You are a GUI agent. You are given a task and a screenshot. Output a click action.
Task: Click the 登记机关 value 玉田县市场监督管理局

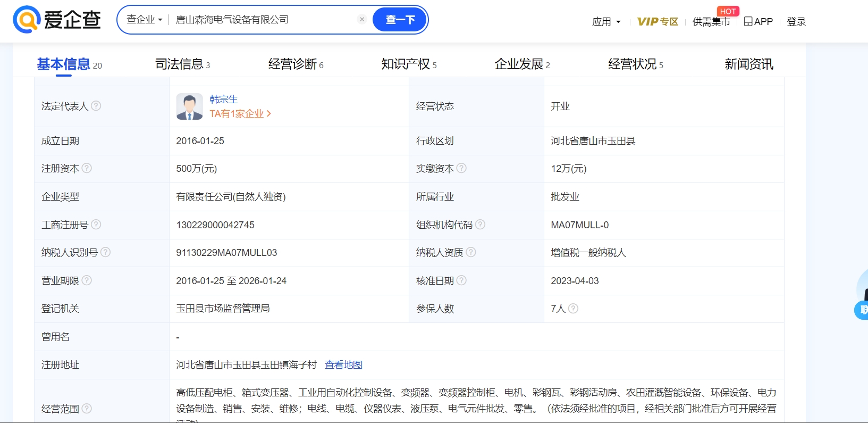[x=223, y=309]
